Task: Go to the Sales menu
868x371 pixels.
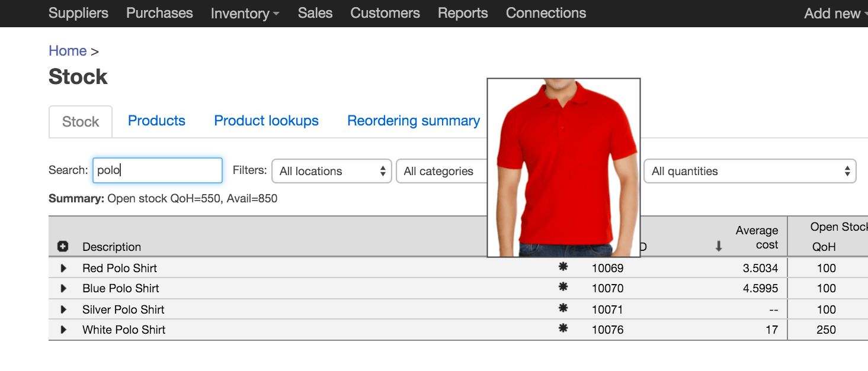Action: [315, 13]
